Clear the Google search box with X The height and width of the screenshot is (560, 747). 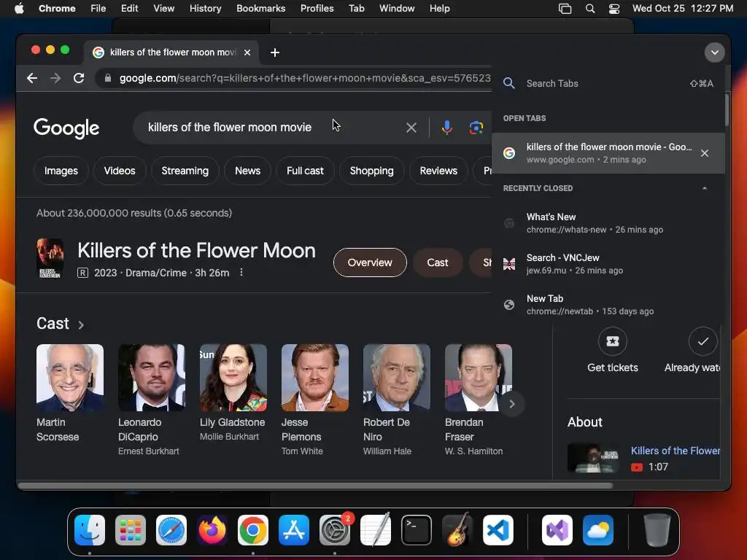point(411,128)
